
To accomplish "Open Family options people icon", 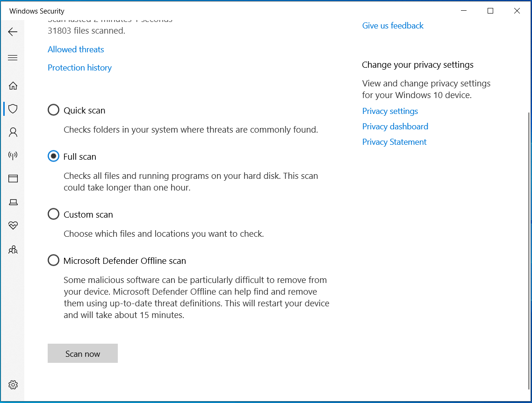I will pyautogui.click(x=13, y=250).
